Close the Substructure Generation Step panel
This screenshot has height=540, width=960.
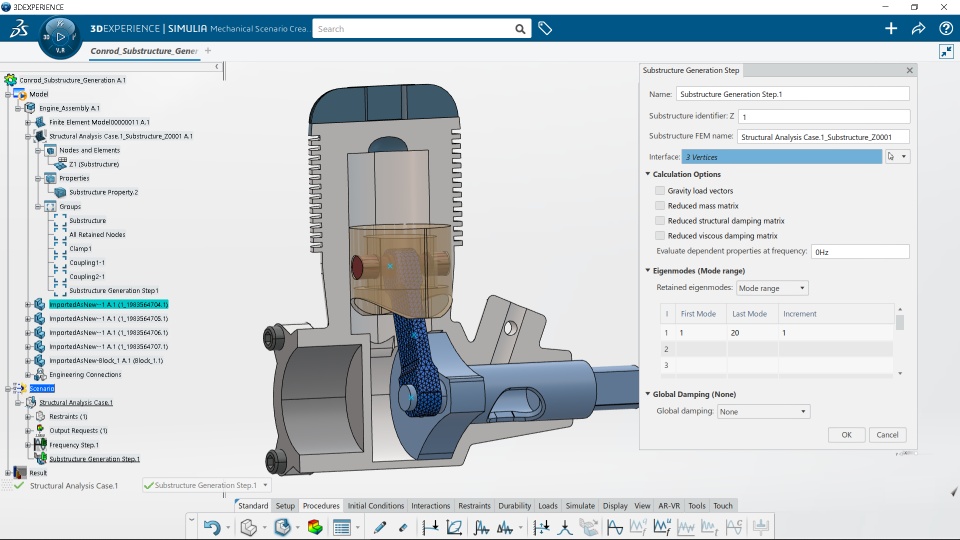tap(909, 70)
